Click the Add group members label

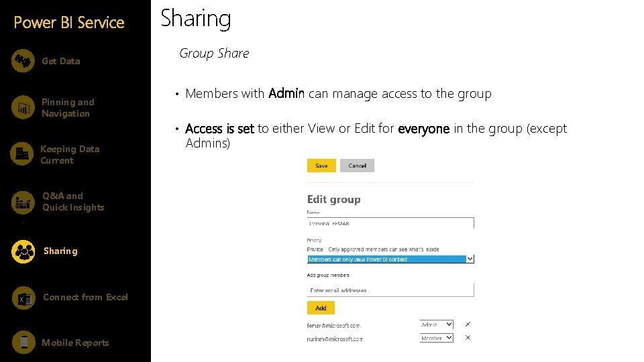click(x=328, y=275)
